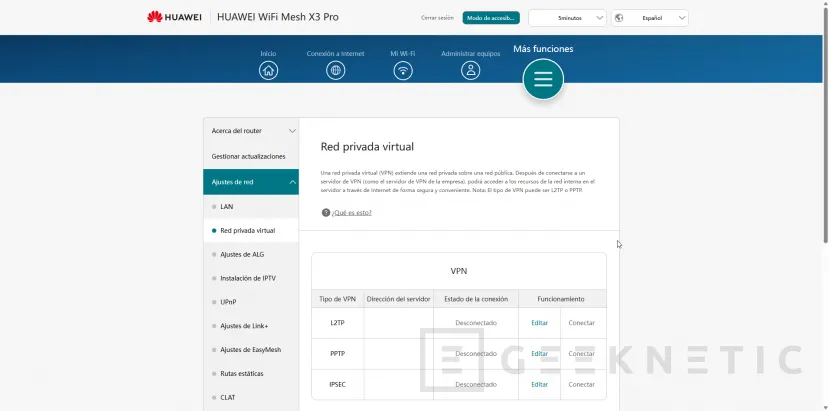Open Conexión a Internet globe icon

(x=336, y=70)
